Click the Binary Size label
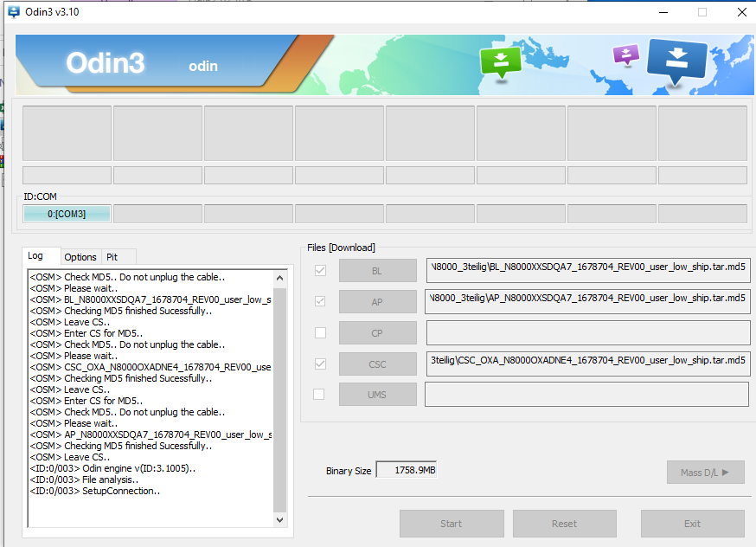Image resolution: width=756 pixels, height=547 pixels. tap(349, 471)
